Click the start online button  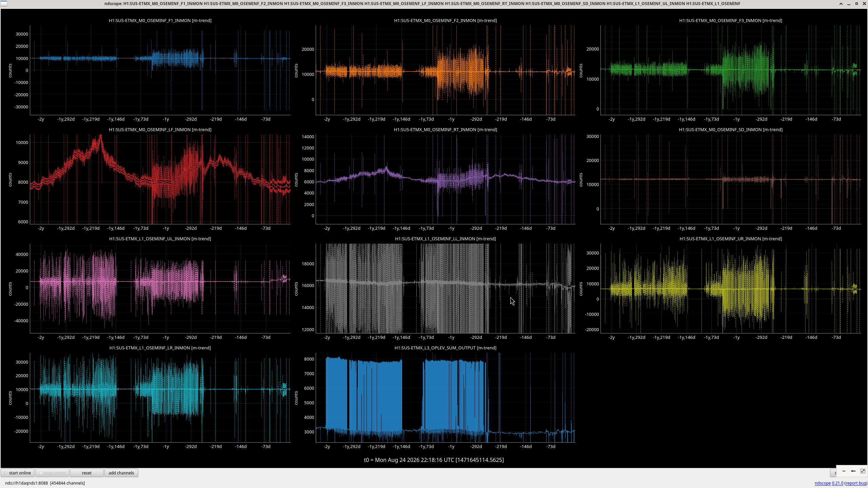tap(18, 473)
